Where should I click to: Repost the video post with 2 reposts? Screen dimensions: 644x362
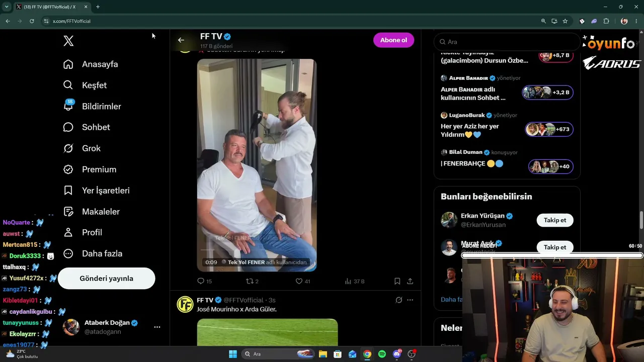(252, 282)
